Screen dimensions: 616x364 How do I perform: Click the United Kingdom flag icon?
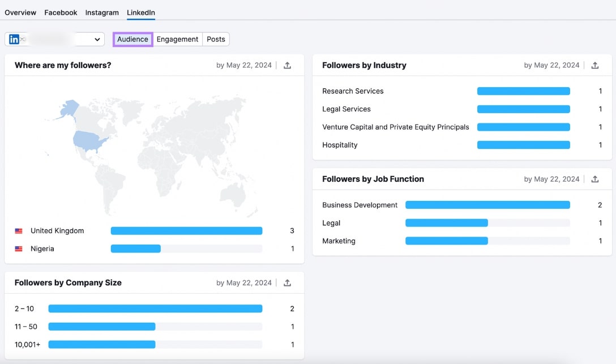tap(18, 230)
